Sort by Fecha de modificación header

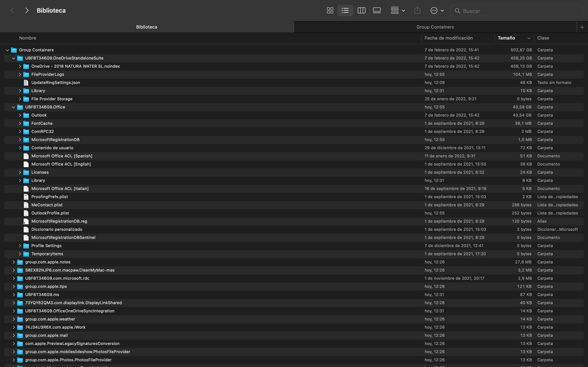point(448,38)
